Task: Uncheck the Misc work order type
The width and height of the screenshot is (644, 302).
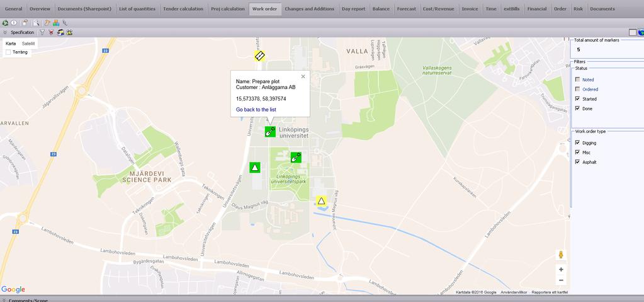Action: 577,152
